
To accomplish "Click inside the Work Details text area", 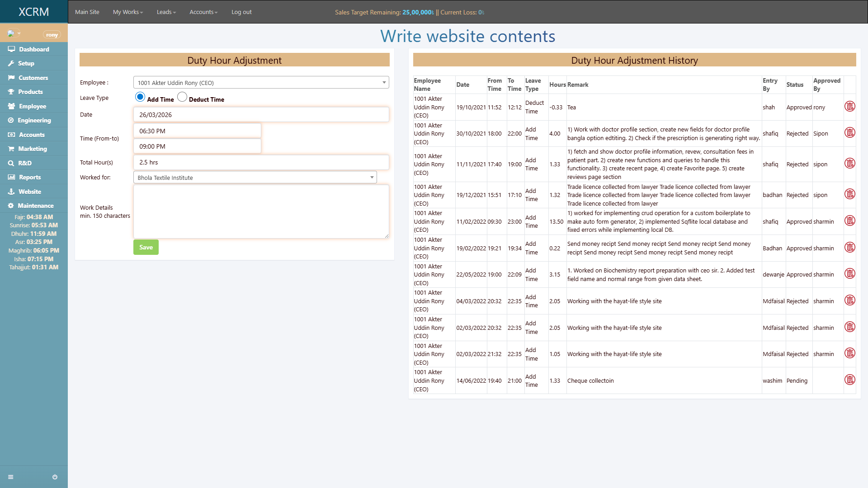I will [x=261, y=211].
